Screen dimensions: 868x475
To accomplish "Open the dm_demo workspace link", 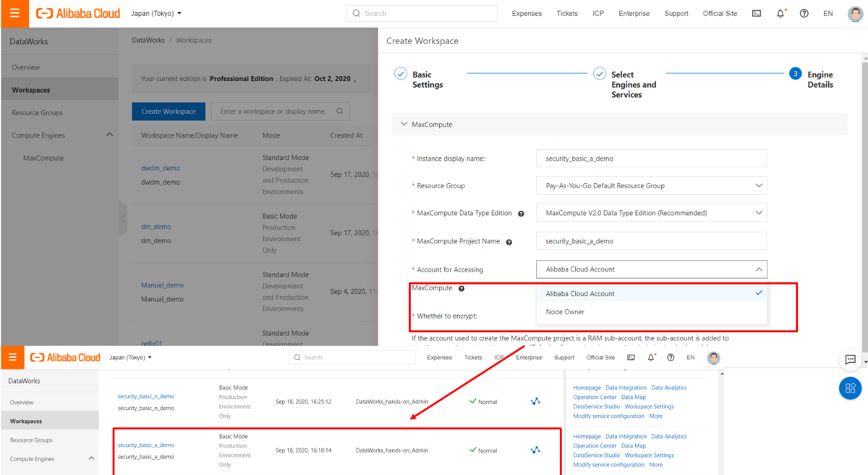I will (156, 227).
